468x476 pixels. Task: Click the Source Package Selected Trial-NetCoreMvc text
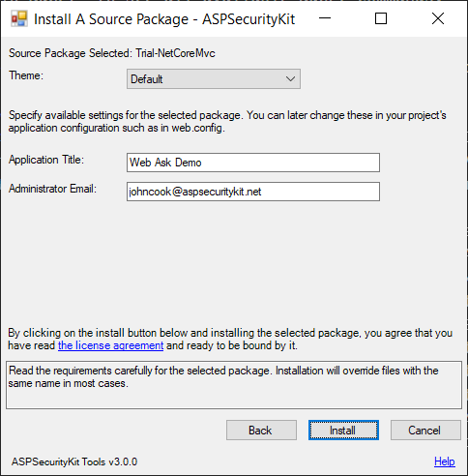point(112,53)
